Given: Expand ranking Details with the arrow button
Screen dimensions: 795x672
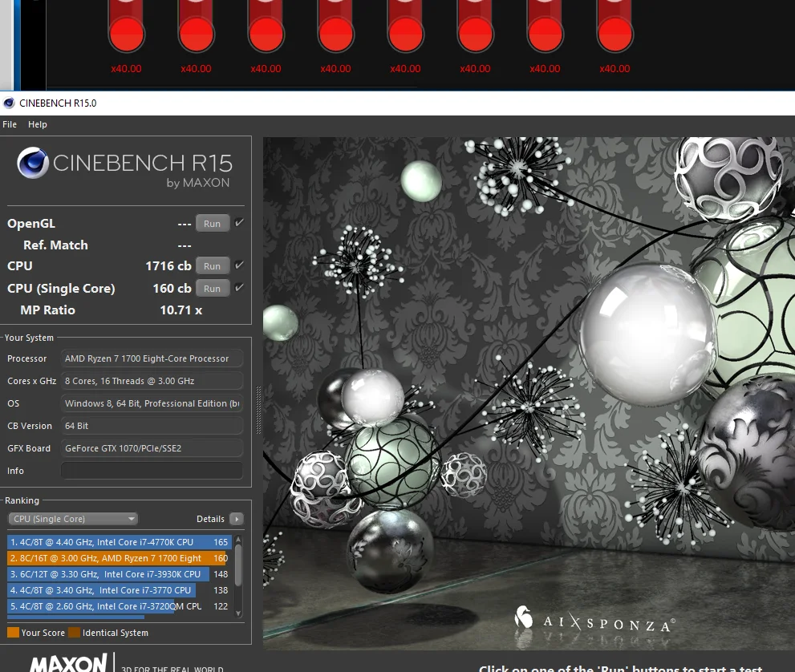Looking at the screenshot, I should point(237,519).
